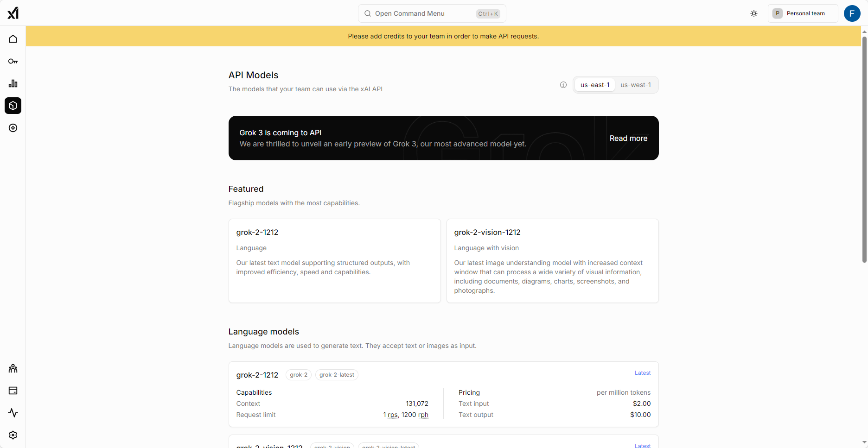868x448 pixels.
Task: Open the API keys sidebar icon
Action: (x=13, y=61)
